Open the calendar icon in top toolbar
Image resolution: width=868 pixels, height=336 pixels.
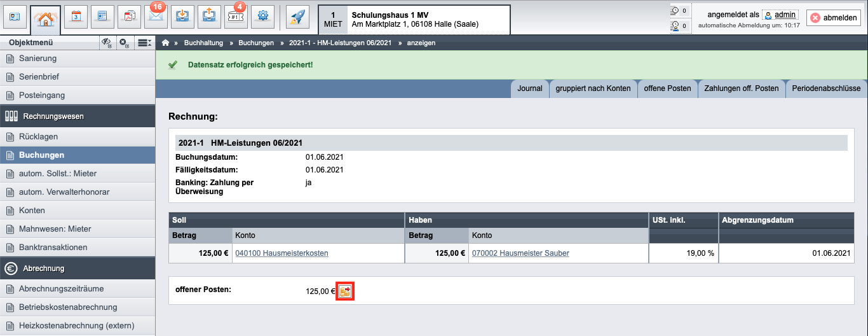[76, 17]
